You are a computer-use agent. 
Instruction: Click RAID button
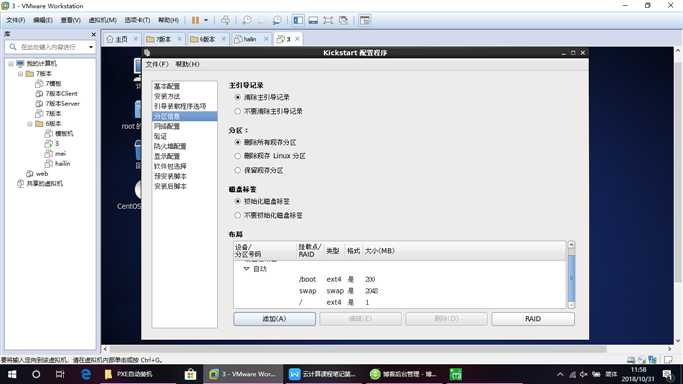pyautogui.click(x=533, y=319)
